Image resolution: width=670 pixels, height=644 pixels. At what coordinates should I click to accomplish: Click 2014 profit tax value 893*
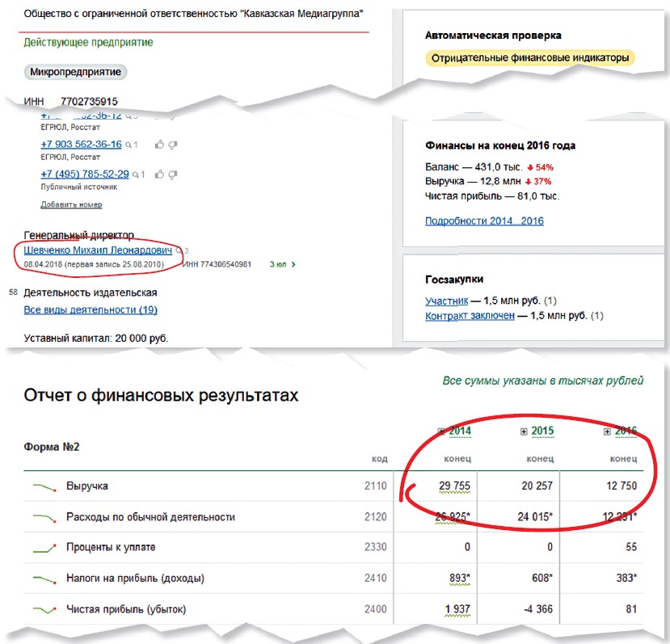click(459, 579)
